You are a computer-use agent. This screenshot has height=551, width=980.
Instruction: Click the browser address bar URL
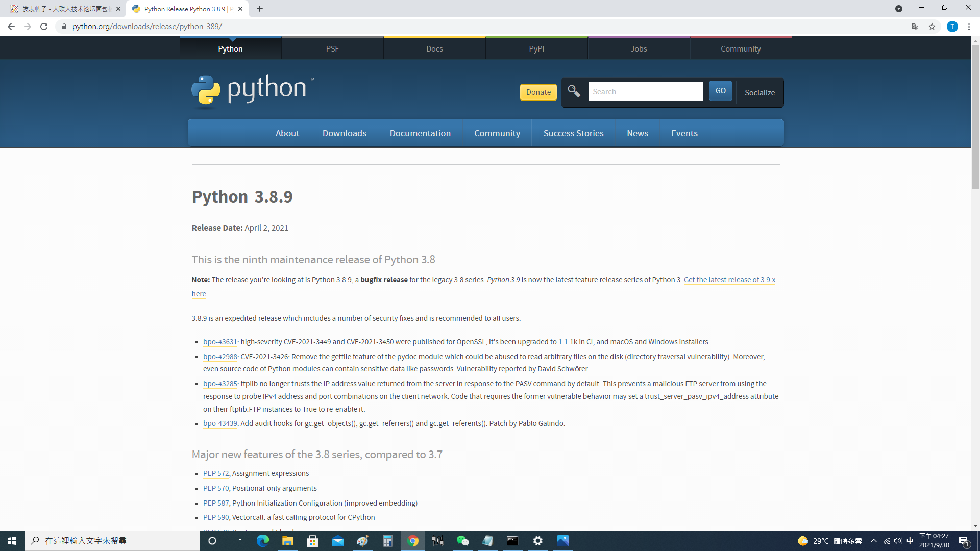coord(147,27)
